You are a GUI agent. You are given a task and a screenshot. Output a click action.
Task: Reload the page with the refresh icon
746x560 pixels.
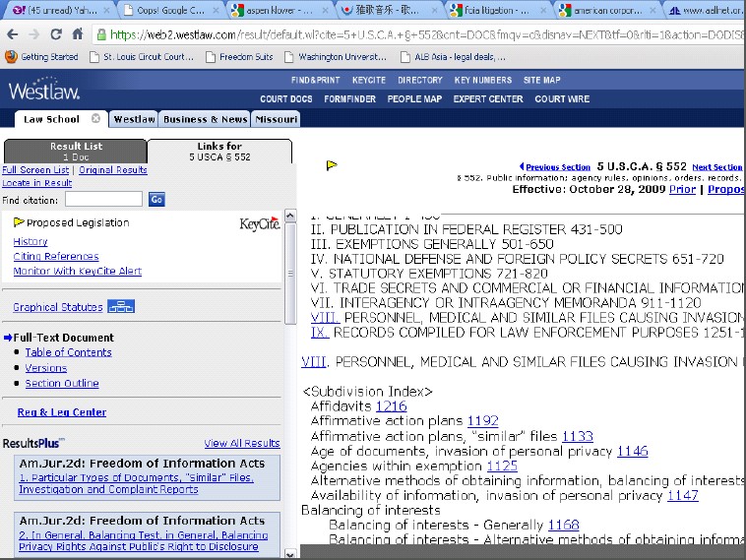point(56,34)
